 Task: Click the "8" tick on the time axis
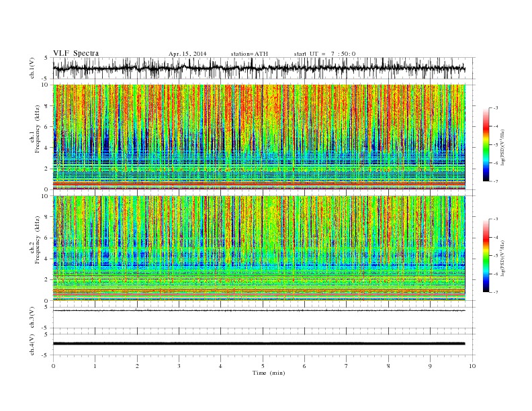pos(388,366)
